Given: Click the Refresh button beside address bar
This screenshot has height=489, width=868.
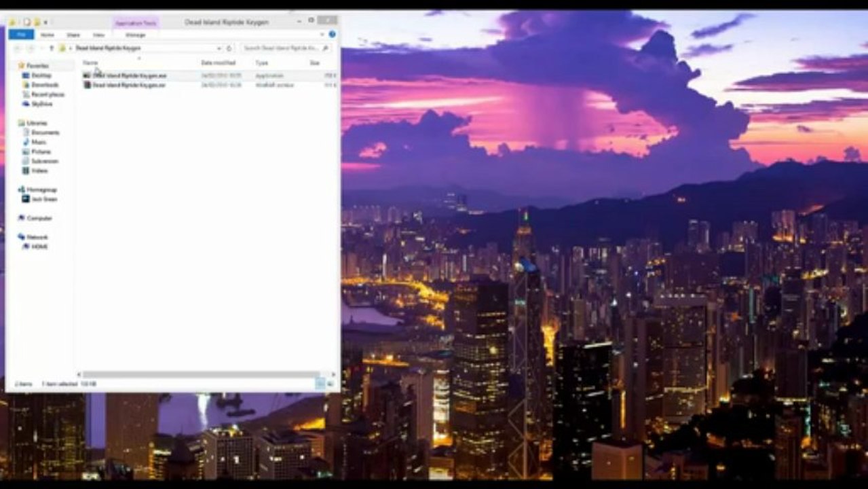Looking at the screenshot, I should 229,48.
